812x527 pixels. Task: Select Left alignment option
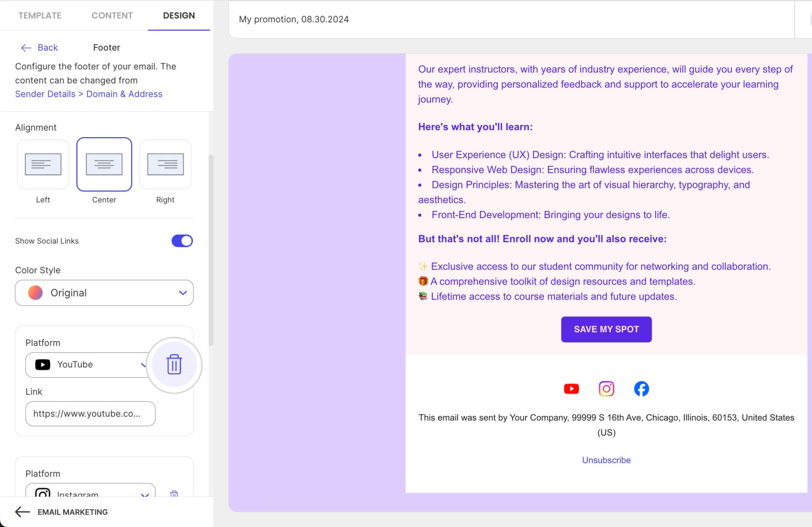click(43, 164)
